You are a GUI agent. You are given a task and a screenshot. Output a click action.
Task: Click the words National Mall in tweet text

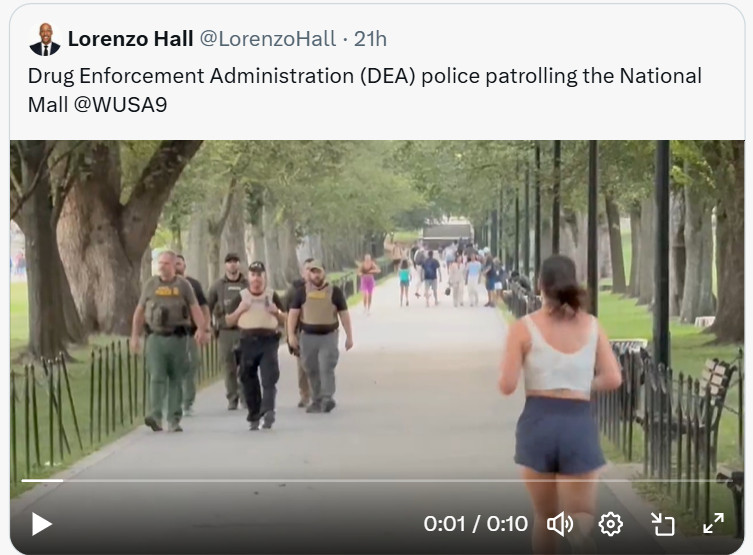coord(660,76)
